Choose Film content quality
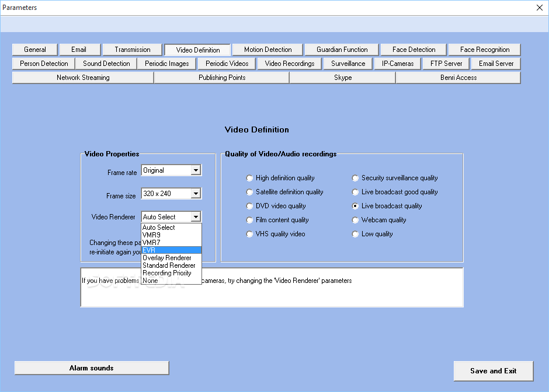The image size is (549, 392). [x=249, y=220]
